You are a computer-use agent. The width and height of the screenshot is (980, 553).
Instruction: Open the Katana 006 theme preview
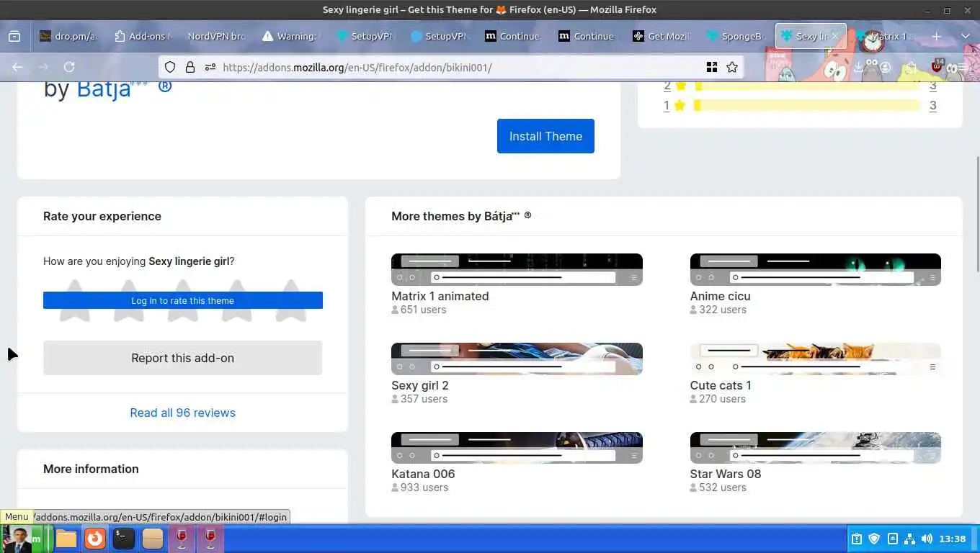517,448
